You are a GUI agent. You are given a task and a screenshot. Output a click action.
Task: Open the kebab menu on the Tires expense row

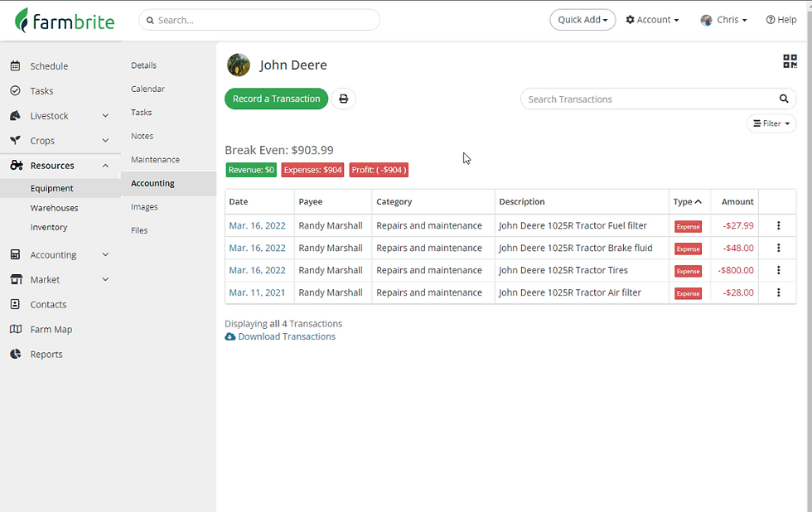click(777, 269)
